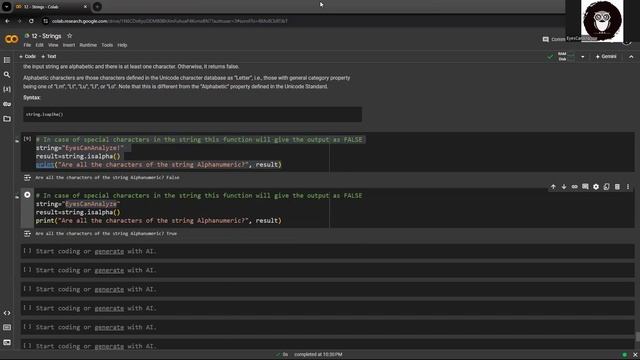Mirror the cell in a tab
The width and height of the screenshot is (640, 360).
pos(607,187)
